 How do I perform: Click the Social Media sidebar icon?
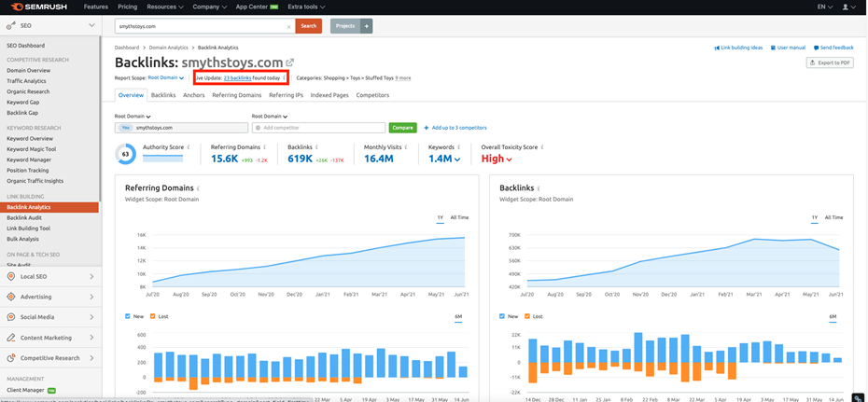point(11,317)
